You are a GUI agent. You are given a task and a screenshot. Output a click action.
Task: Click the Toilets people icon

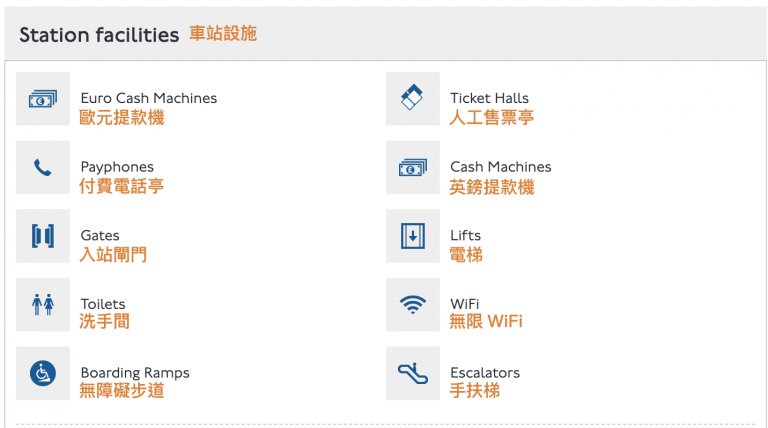coord(43,305)
